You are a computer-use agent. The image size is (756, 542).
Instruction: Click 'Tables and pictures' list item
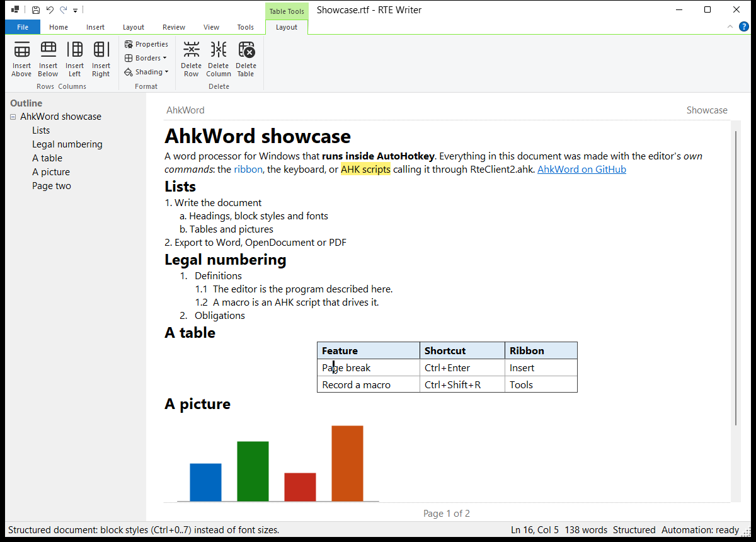(231, 229)
